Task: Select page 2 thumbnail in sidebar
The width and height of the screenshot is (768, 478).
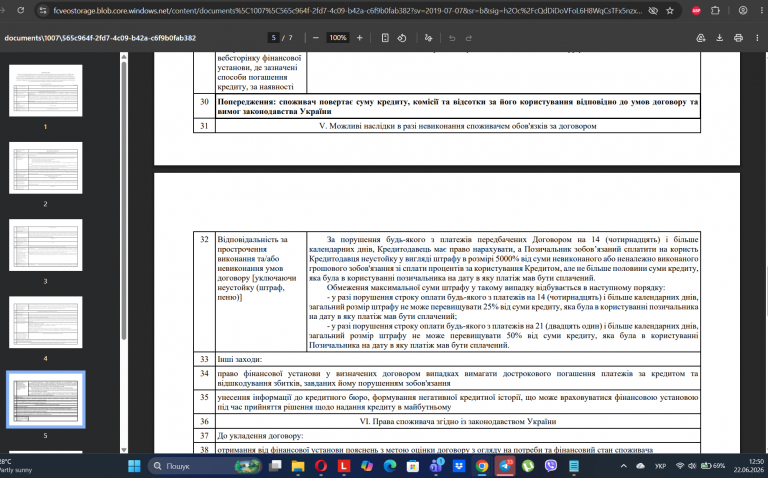Action: [46, 167]
